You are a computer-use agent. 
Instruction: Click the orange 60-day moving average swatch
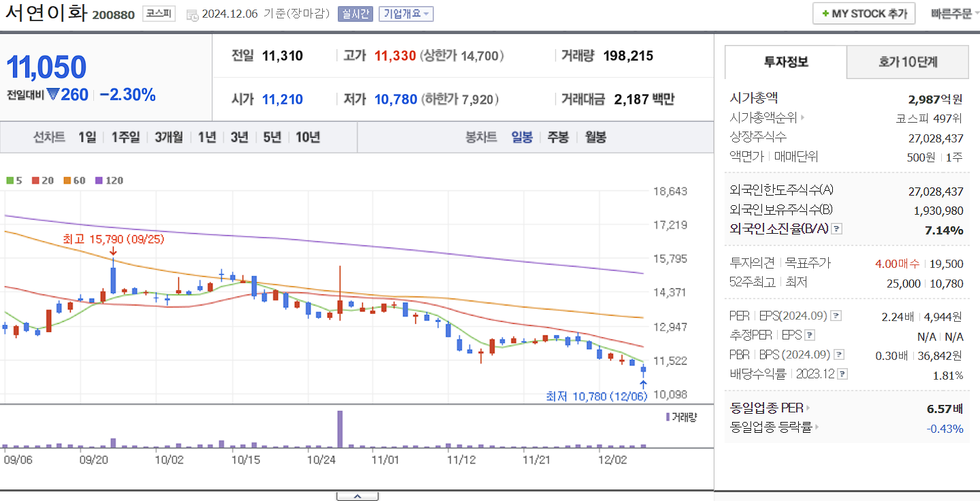67,181
